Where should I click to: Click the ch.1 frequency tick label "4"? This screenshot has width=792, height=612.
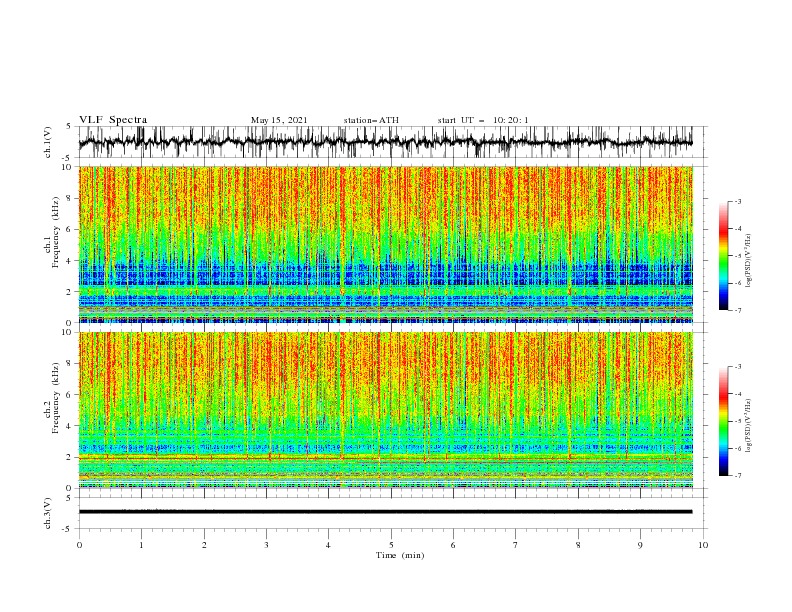point(70,261)
